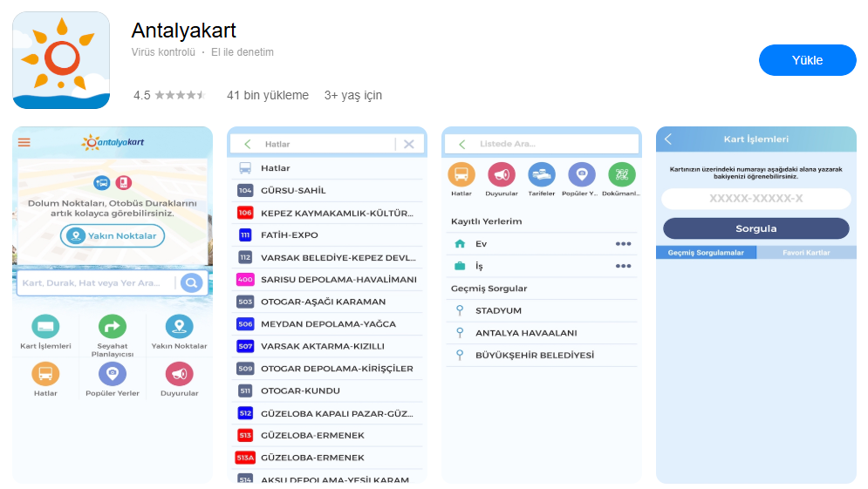The image size is (868, 489).
Task: Open Popüler Yerler purple icon
Action: [113, 374]
